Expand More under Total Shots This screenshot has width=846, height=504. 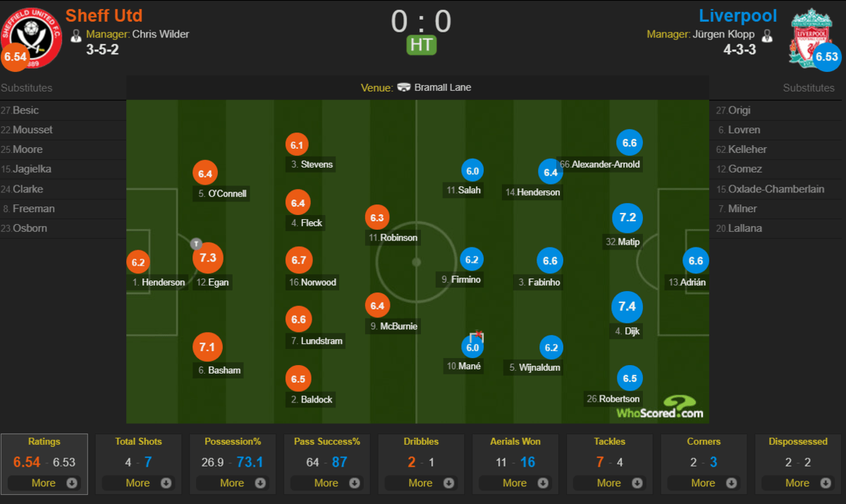pos(138,483)
